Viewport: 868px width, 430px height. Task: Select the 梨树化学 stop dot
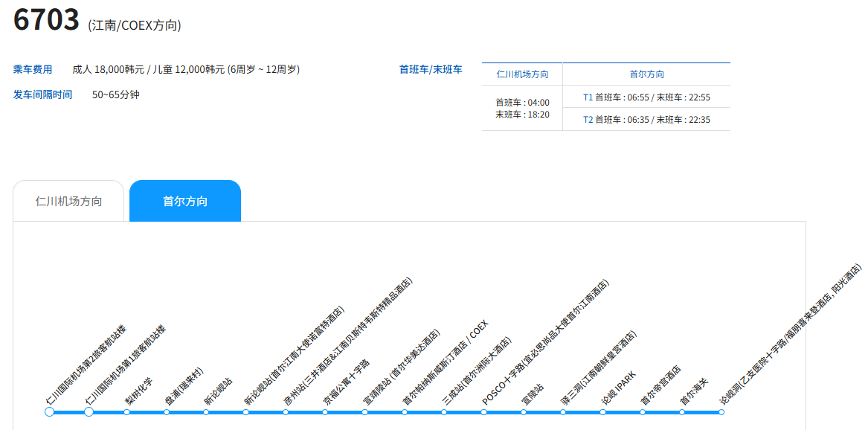127,411
